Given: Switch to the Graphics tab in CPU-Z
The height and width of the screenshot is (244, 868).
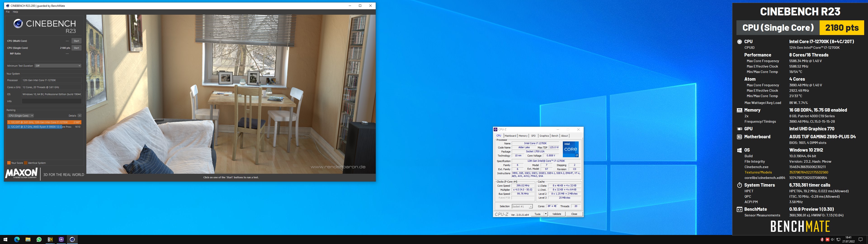Looking at the screenshot, I should [544, 136].
